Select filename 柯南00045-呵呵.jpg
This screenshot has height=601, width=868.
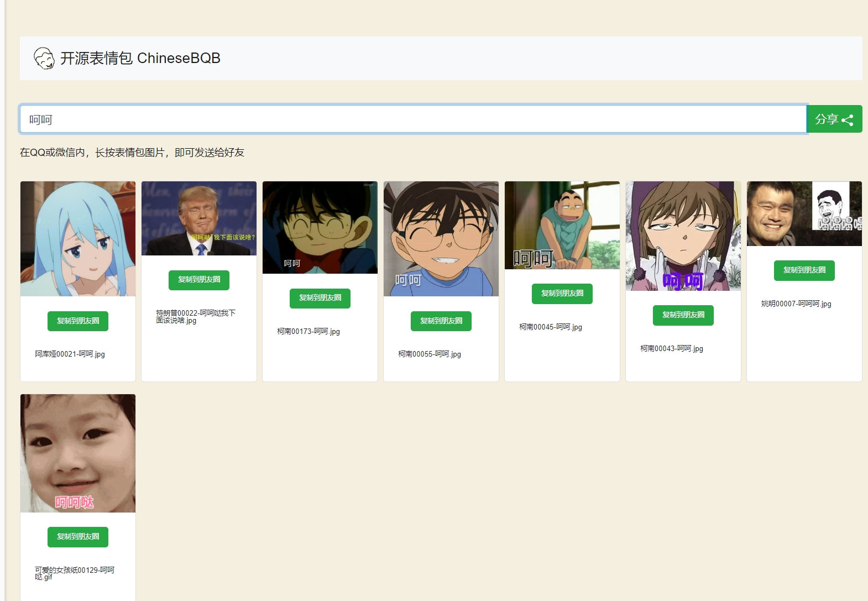(x=551, y=327)
